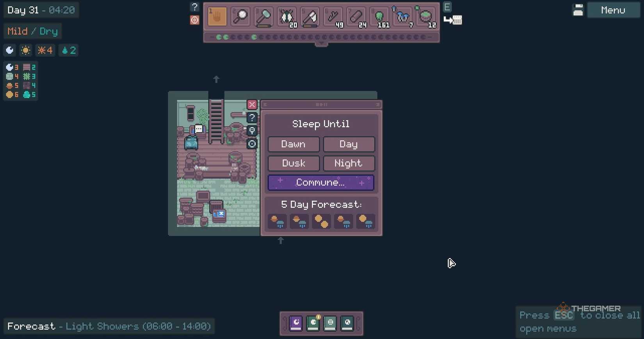
Task: Toggle the red target icon left of hotbar
Action: tap(194, 20)
